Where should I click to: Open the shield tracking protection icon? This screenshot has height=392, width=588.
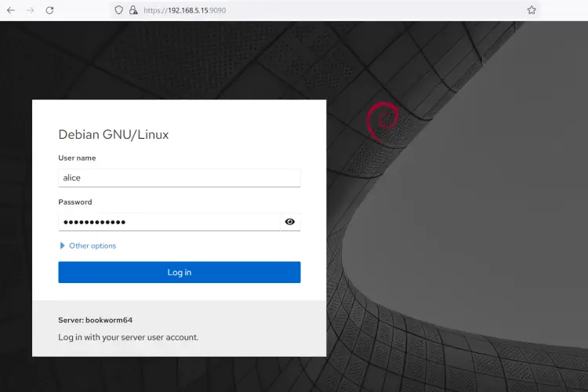click(x=118, y=10)
